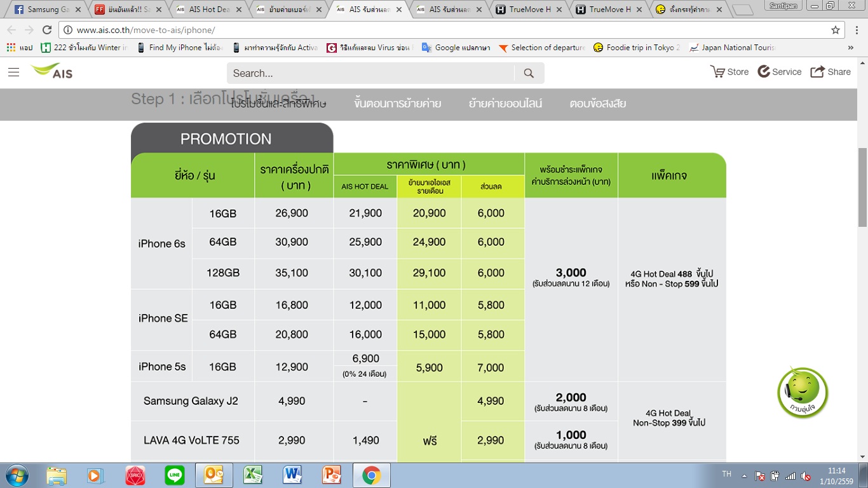This screenshot has width=868, height=488.
Task: View site information for ais.co.th
Action: [x=67, y=30]
